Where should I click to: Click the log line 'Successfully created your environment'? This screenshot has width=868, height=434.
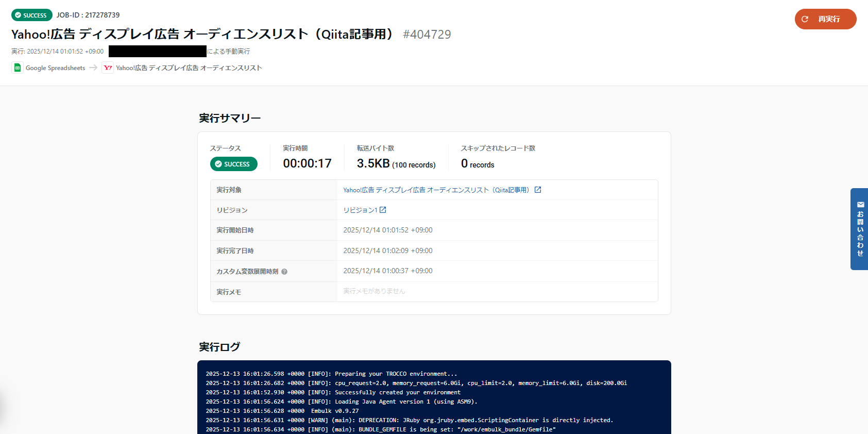click(x=333, y=392)
